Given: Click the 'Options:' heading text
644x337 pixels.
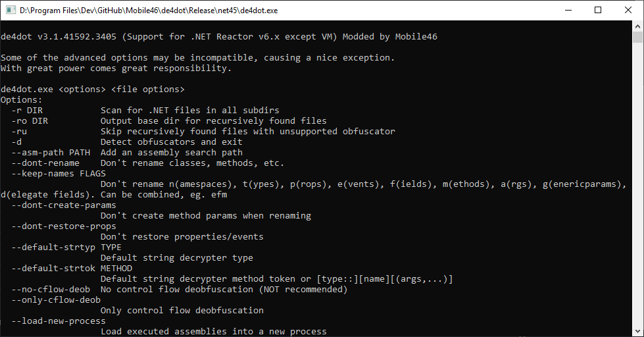Looking at the screenshot, I should click(x=21, y=100).
